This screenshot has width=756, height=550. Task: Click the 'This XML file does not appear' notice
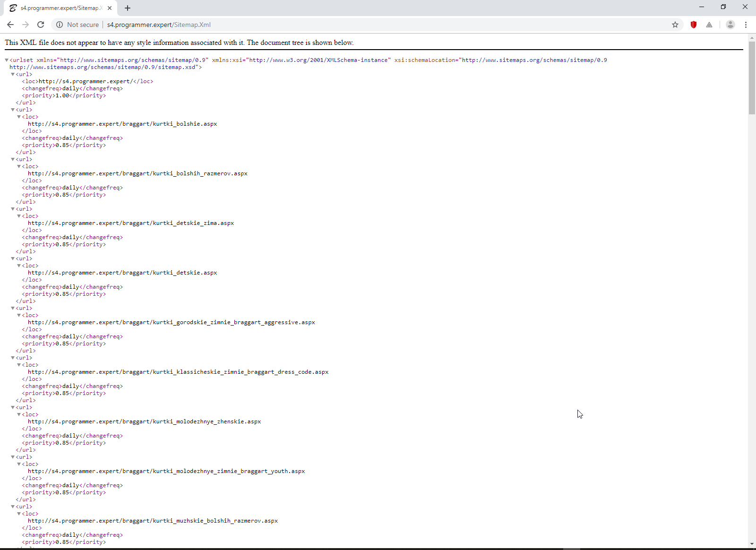[179, 43]
